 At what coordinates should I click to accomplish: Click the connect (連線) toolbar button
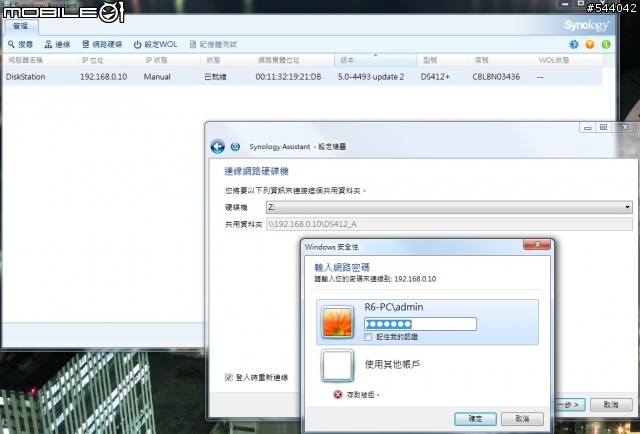(x=58, y=45)
